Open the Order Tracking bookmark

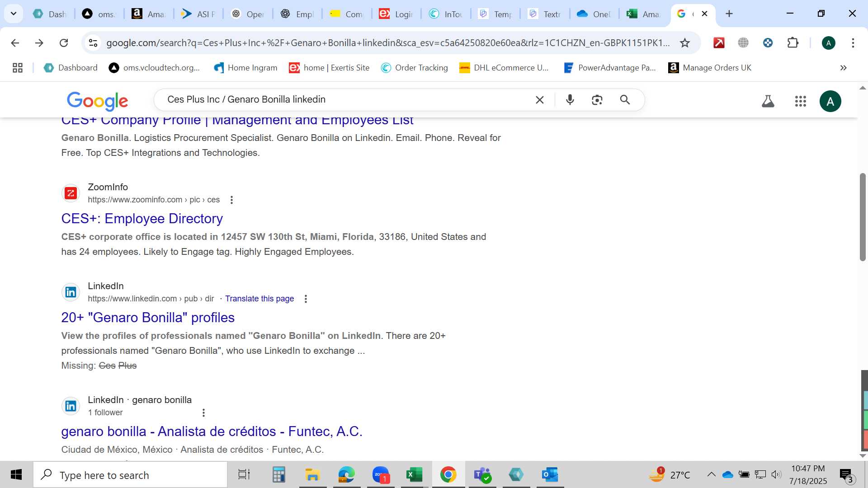(415, 68)
